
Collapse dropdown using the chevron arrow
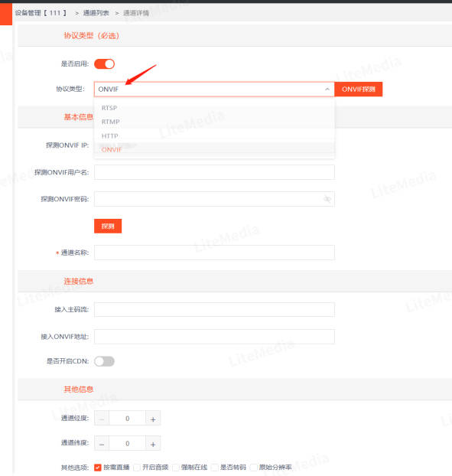[327, 90]
